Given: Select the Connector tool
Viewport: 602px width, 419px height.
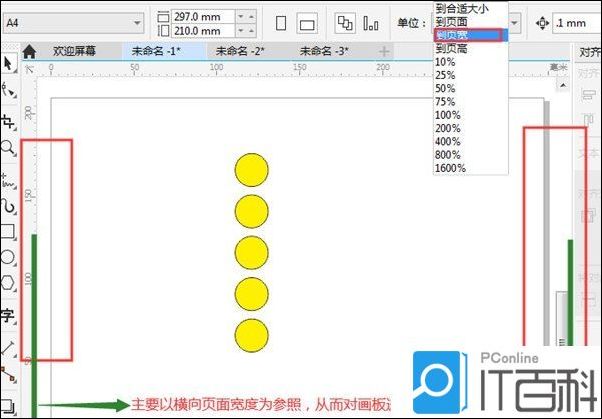Looking at the screenshot, I should (8, 374).
